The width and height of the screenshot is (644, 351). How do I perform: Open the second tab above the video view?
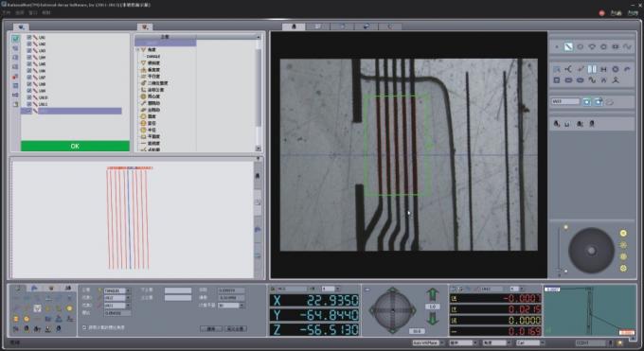(x=317, y=26)
